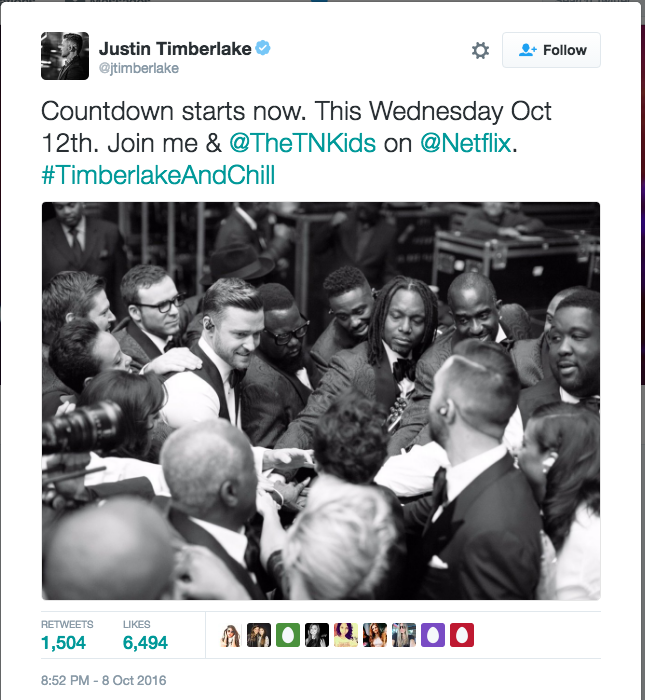View the 1,504 retweets list
645x700 pixels.
coord(67,636)
